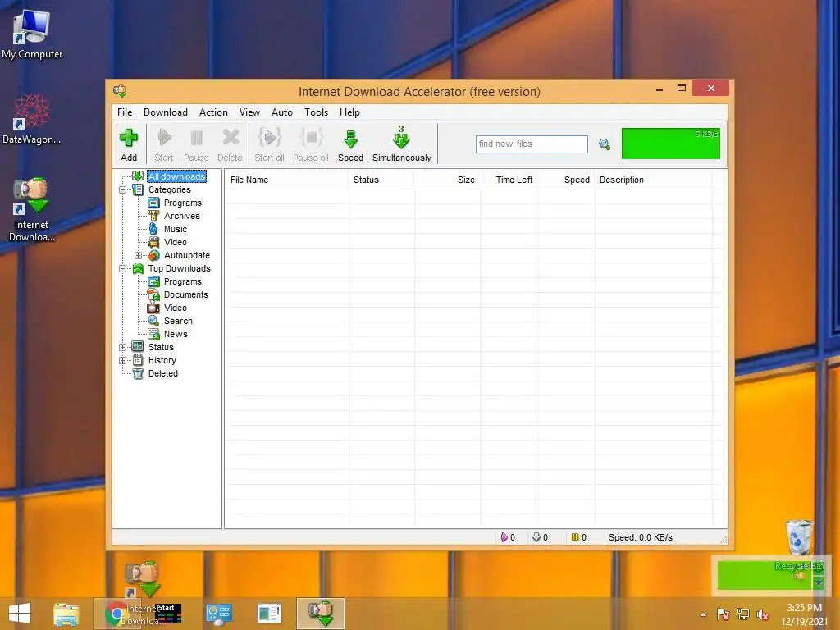Collapse the Categories tree node

coord(123,189)
